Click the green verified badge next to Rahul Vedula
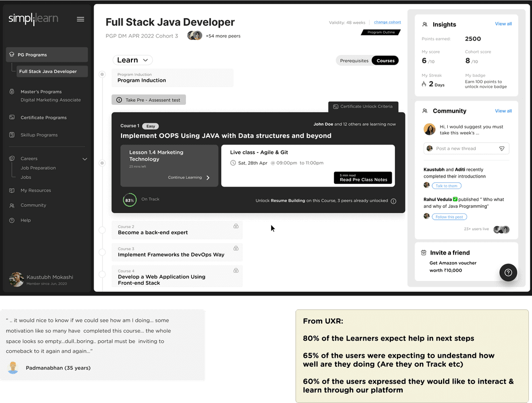Screen dimensions: 532x403 pyautogui.click(x=455, y=199)
